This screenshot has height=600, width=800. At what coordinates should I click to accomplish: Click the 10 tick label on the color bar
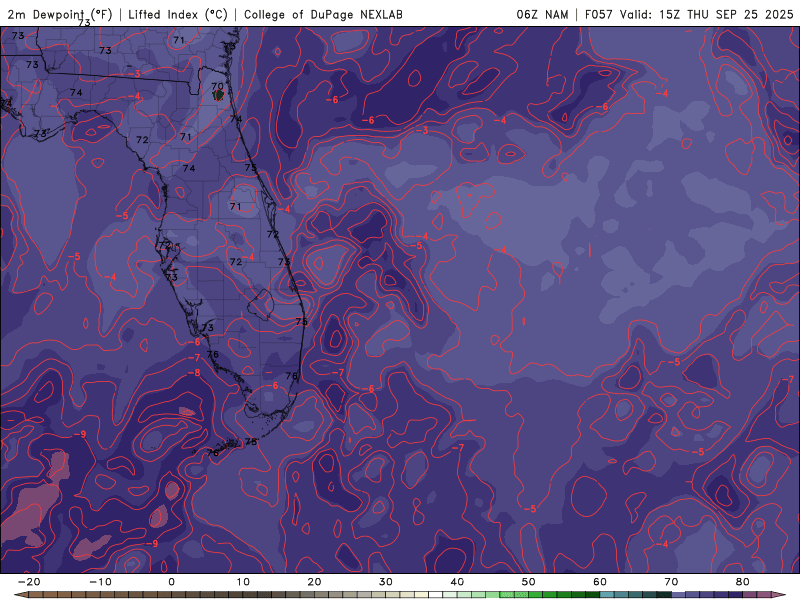(243, 582)
